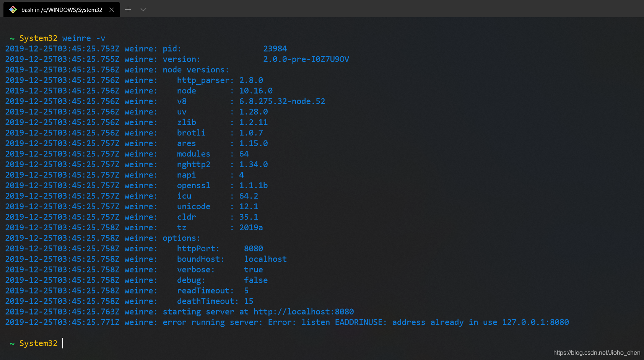Viewport: 644px width, 360px height.
Task: Click timestamp 2019-12-25T03:45:25.753Z
Action: [x=62, y=49]
